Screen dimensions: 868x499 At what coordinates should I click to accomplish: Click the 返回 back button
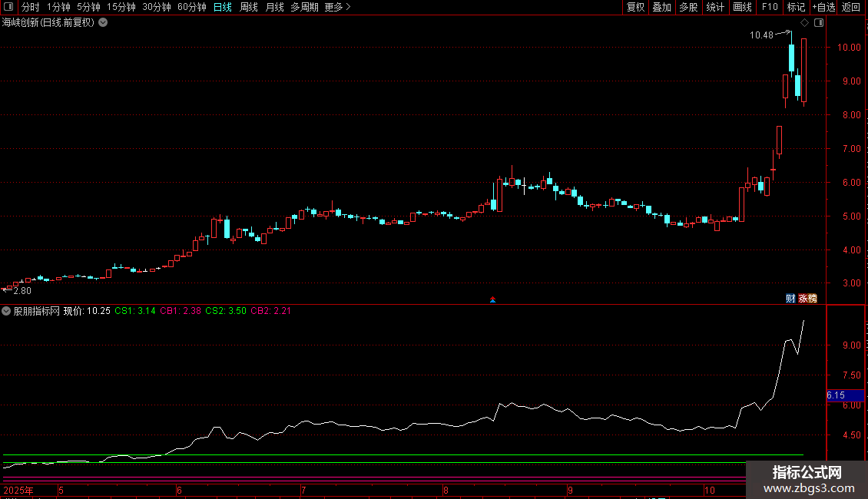pos(851,7)
